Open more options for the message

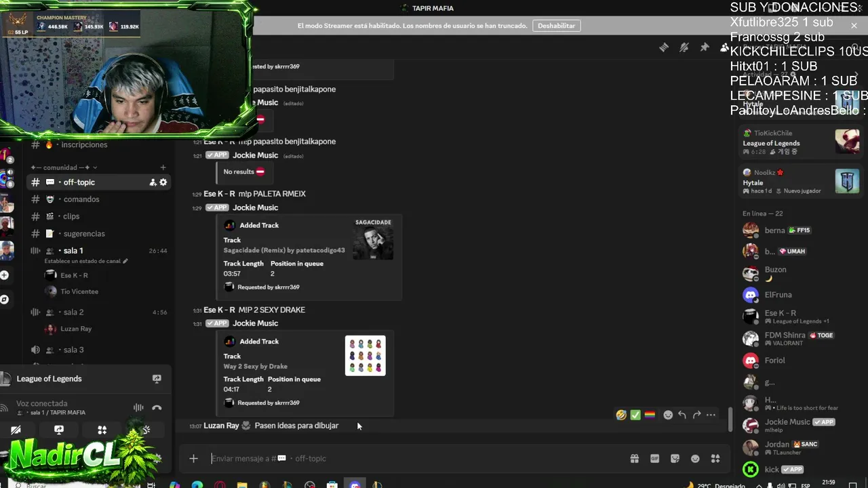(x=711, y=415)
